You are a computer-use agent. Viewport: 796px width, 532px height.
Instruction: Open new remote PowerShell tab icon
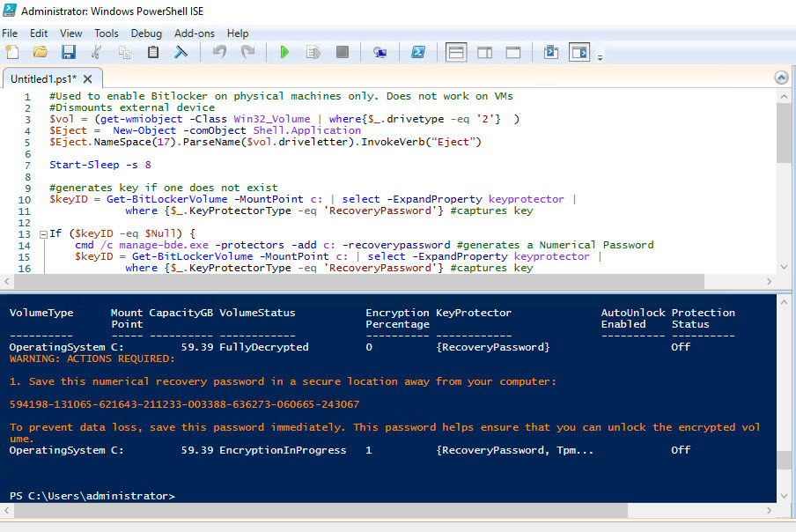380,52
